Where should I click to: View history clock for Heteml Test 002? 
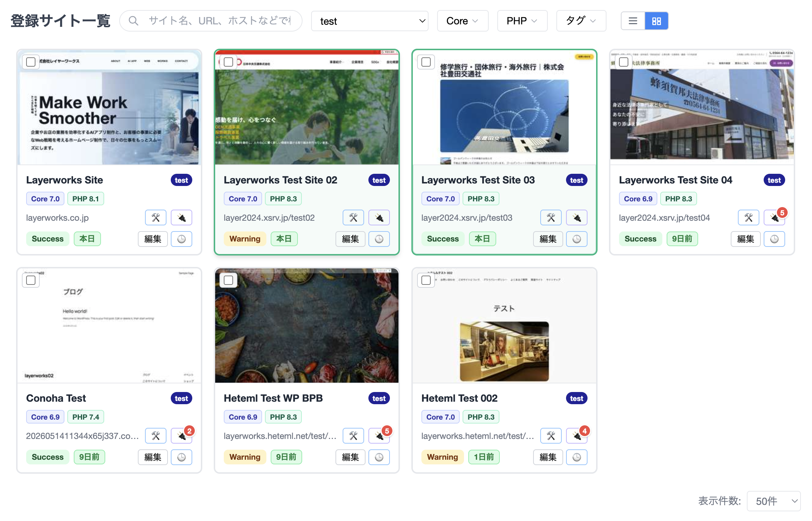click(577, 457)
